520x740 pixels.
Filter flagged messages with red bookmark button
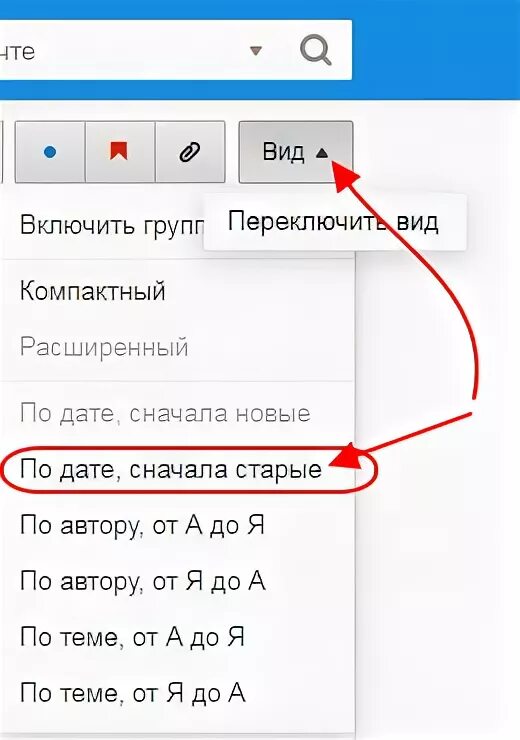coord(119,152)
